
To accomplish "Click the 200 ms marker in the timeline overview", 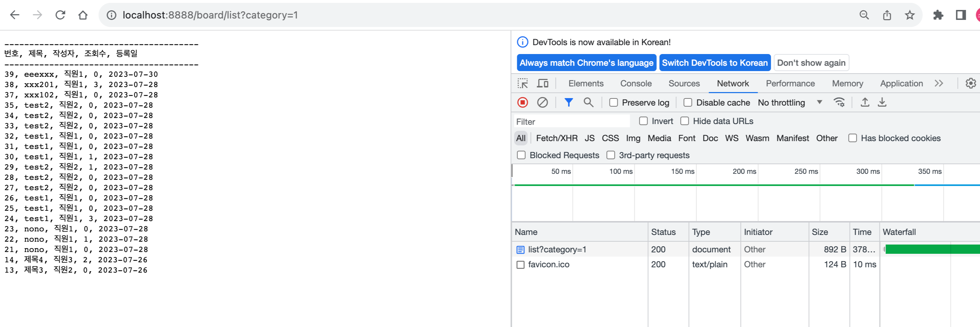I will coord(744,172).
